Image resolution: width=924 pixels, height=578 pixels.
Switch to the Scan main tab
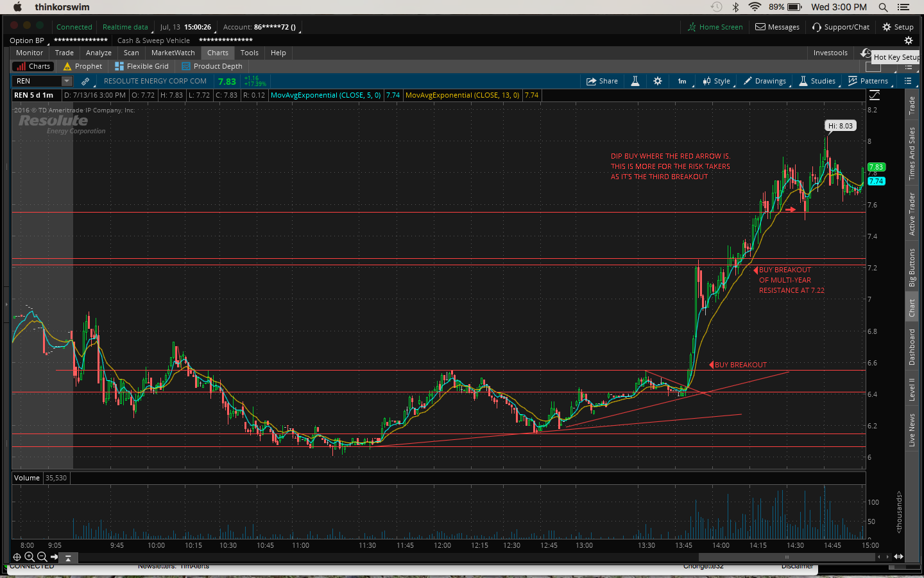[132, 53]
